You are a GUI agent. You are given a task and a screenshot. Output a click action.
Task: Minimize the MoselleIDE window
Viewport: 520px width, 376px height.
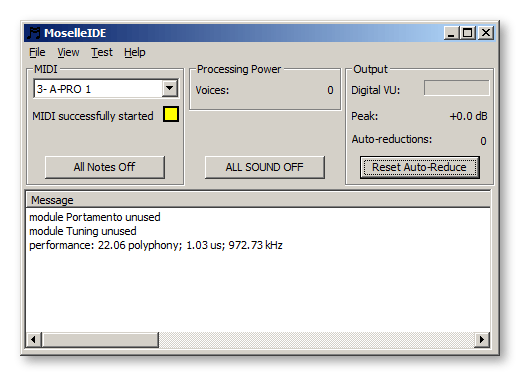pos(451,33)
